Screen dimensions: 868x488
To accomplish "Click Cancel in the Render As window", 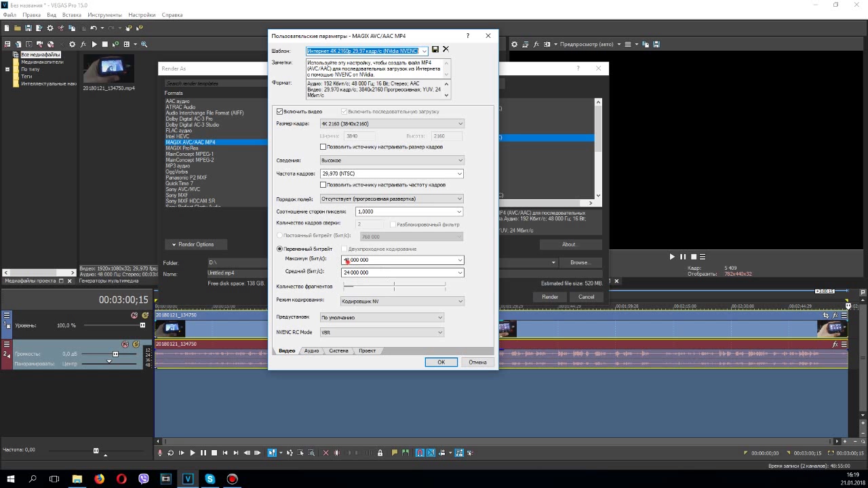I will tap(586, 297).
